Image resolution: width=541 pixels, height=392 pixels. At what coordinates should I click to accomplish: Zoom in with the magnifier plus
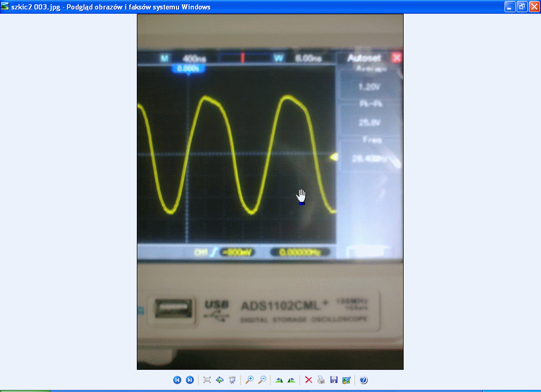click(x=249, y=380)
